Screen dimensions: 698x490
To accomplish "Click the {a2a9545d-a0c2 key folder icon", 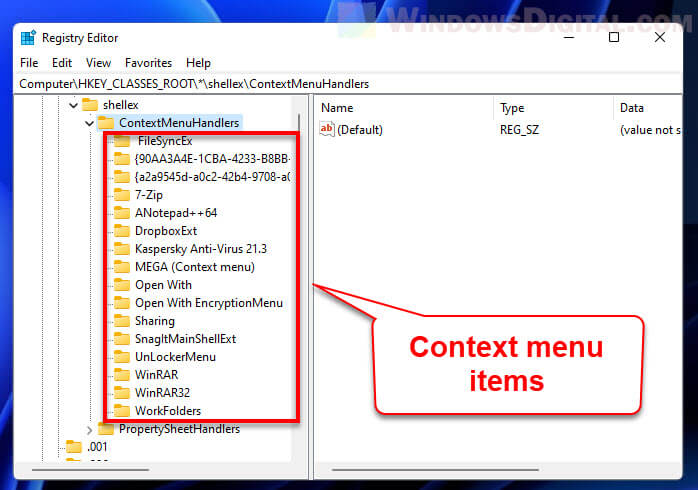I will coord(122,177).
